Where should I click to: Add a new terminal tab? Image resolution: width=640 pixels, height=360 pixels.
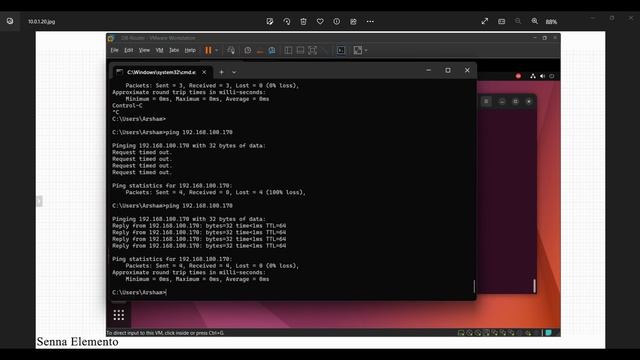coord(222,72)
